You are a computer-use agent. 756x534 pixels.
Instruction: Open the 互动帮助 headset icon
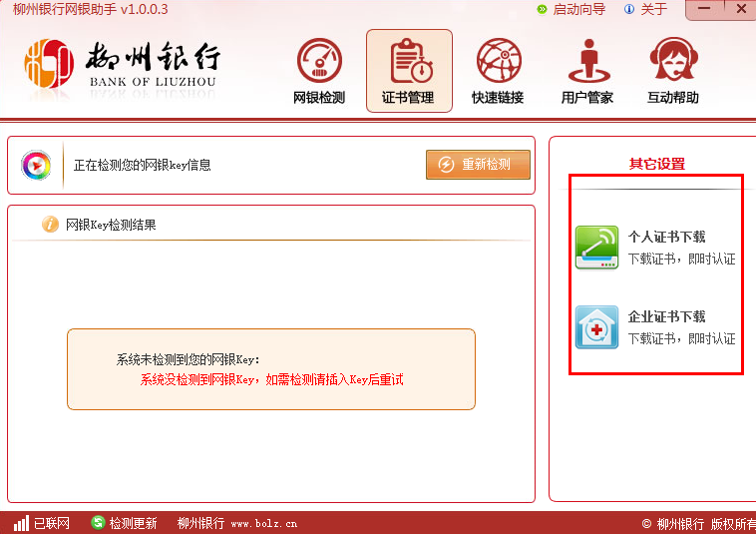(x=673, y=59)
